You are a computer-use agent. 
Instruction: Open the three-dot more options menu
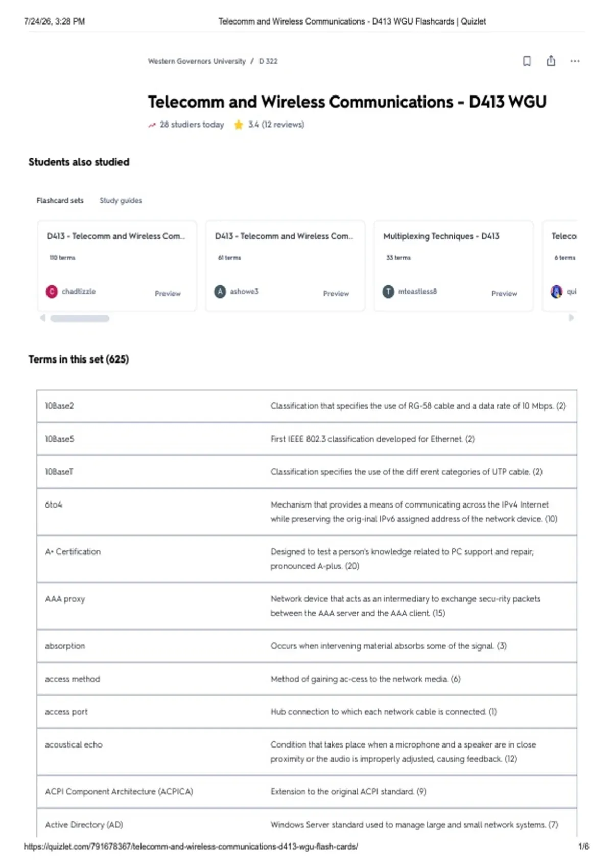click(575, 61)
